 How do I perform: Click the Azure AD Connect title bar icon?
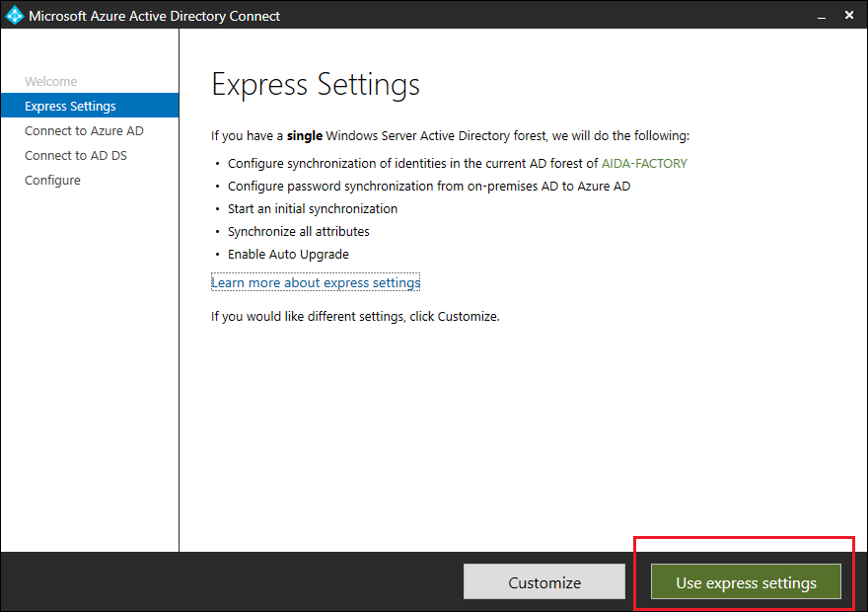(14, 15)
